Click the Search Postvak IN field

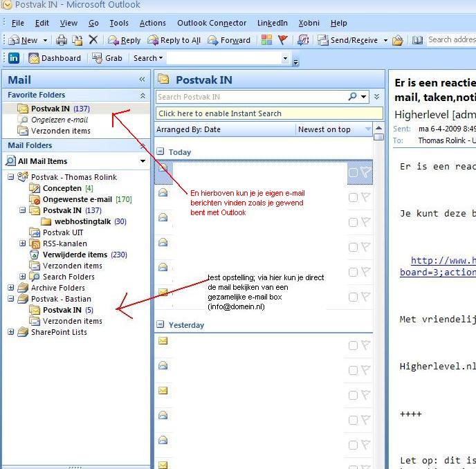click(251, 97)
